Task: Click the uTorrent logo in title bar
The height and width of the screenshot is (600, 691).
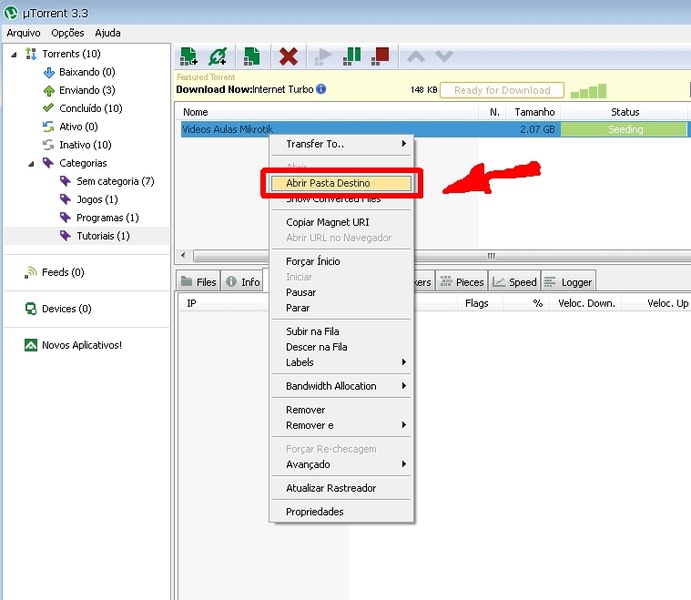Action: 11,13
